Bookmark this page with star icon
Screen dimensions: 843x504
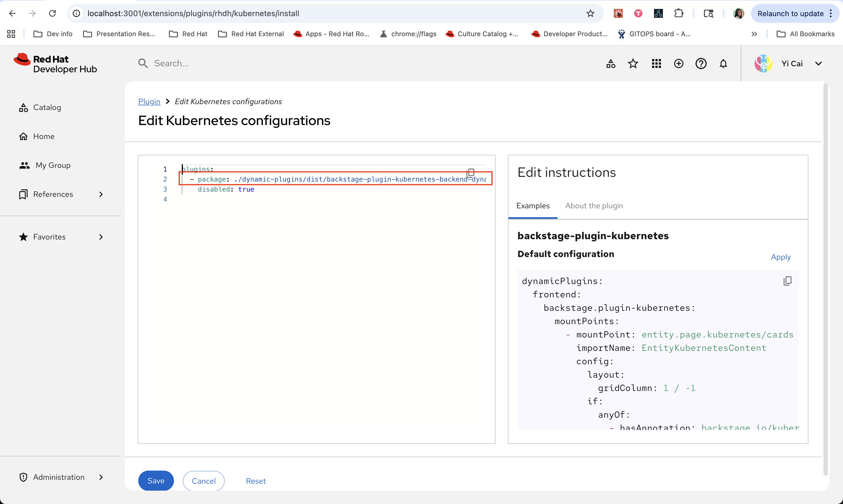click(590, 14)
